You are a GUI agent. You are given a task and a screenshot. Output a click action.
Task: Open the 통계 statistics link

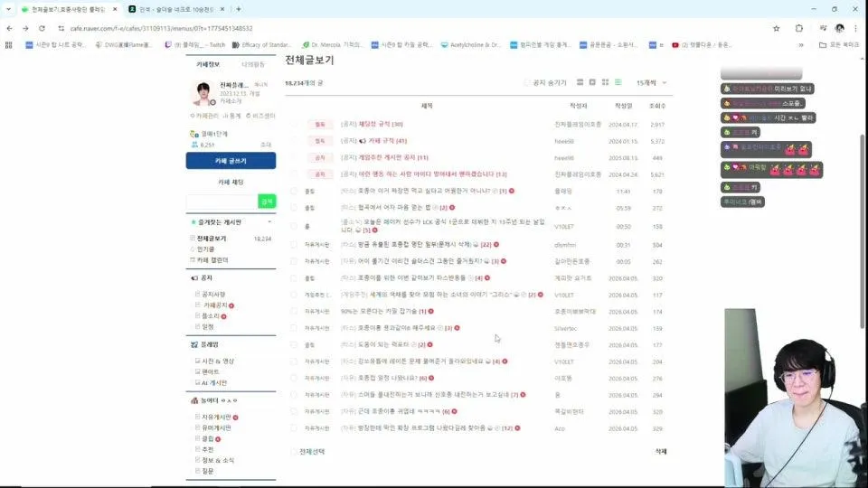232,116
